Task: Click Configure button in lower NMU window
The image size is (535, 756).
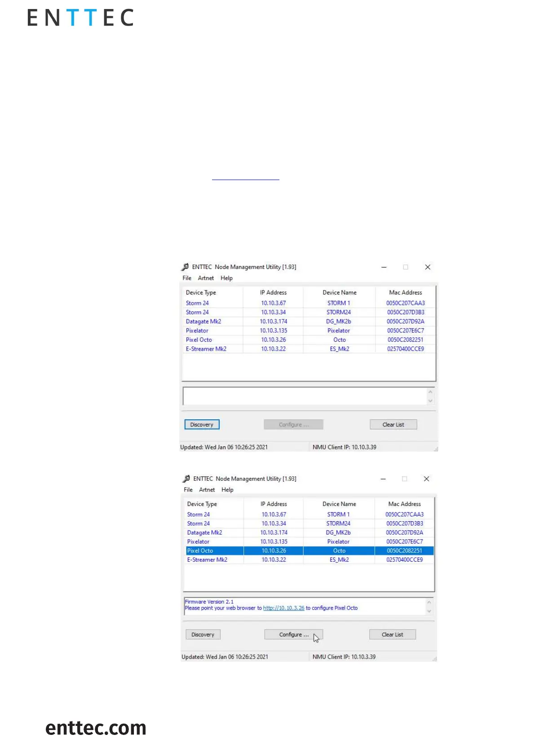Action: click(x=294, y=635)
